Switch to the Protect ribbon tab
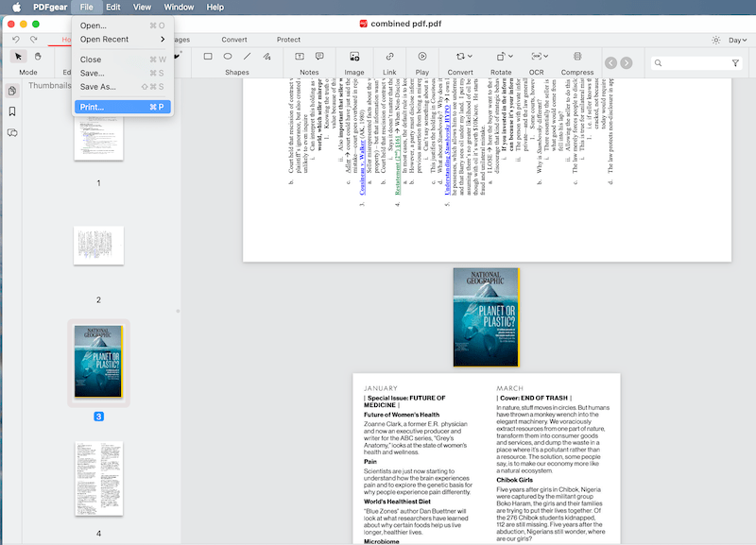756x545 pixels. click(x=288, y=40)
